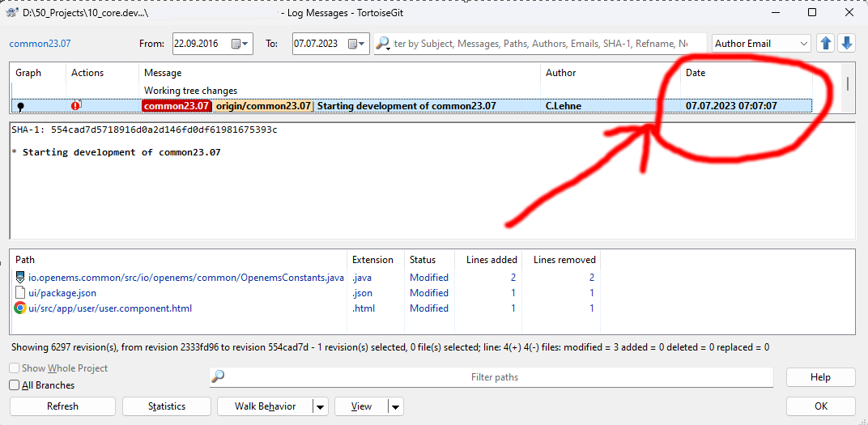868x425 pixels.
Task: Sort by the Message column header
Action: point(339,73)
